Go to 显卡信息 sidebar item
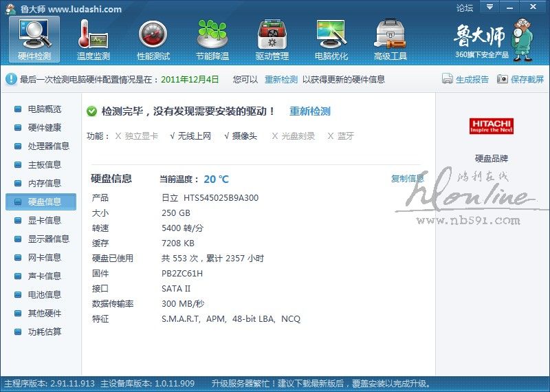Screen dimensions: 550x392 (x=44, y=221)
